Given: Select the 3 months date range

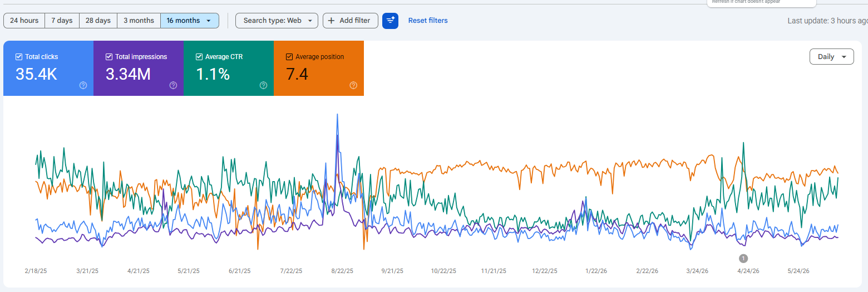Looking at the screenshot, I should pos(139,21).
